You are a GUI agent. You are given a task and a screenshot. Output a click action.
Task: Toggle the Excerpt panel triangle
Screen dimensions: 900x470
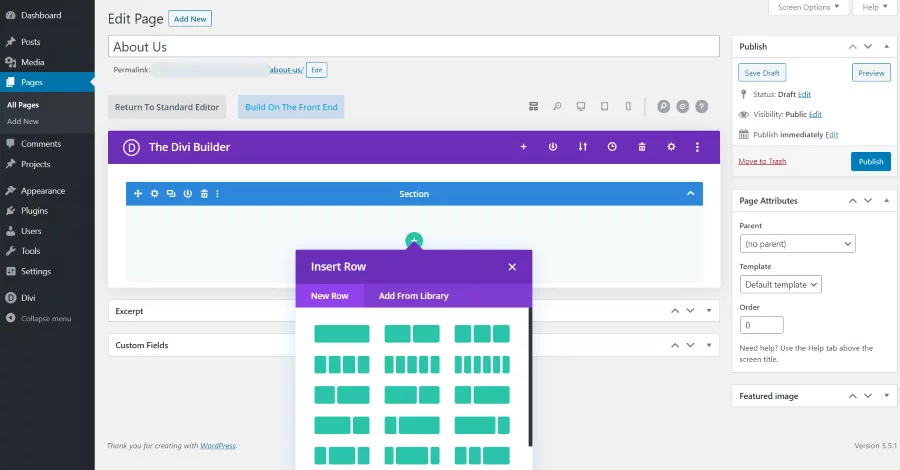point(709,310)
